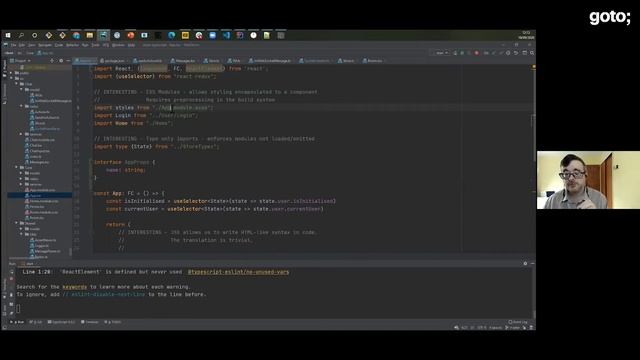Open the @typescript-eslint/no-unused-vars link
The image size is (640, 360).
pos(238,272)
